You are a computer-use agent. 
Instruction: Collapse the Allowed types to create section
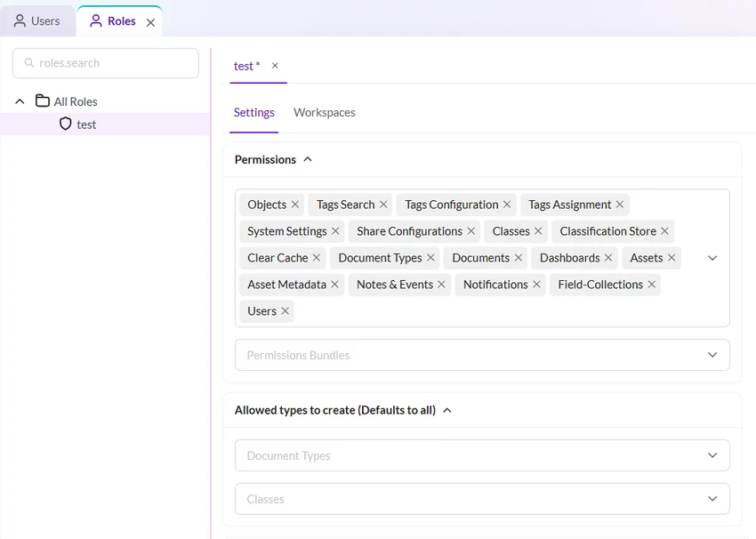tap(447, 410)
